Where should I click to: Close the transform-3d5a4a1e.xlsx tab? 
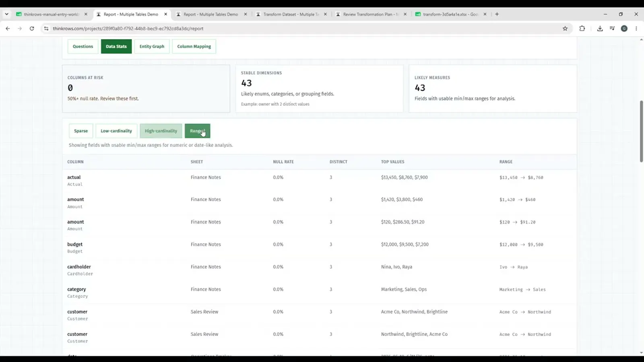[x=485, y=14]
